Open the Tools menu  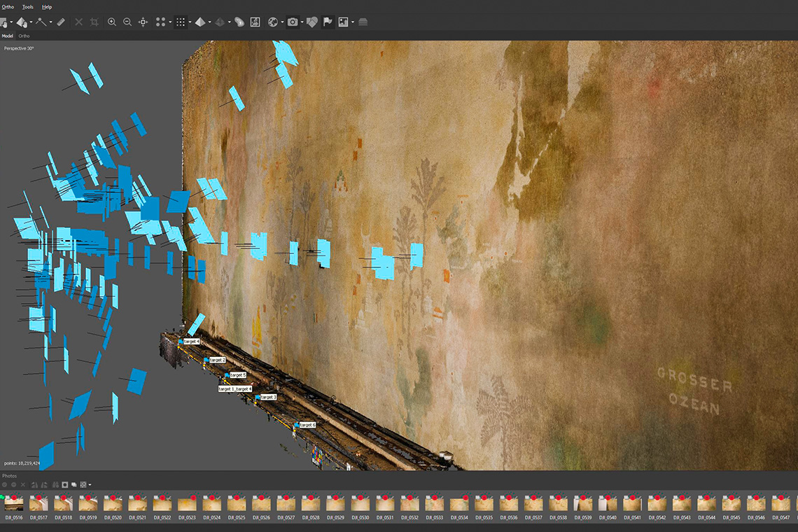(x=29, y=7)
